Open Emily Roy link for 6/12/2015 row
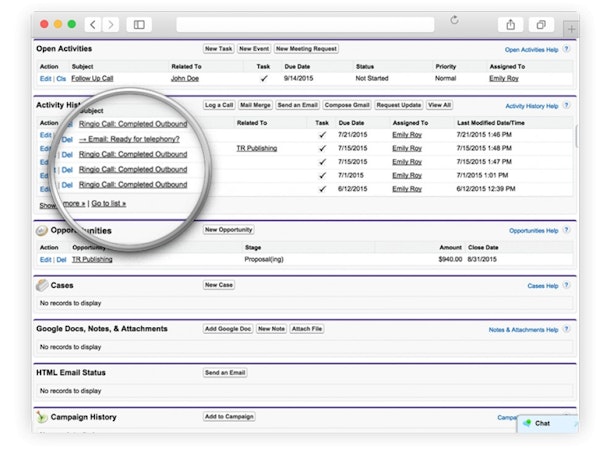The image size is (600, 450). point(407,189)
